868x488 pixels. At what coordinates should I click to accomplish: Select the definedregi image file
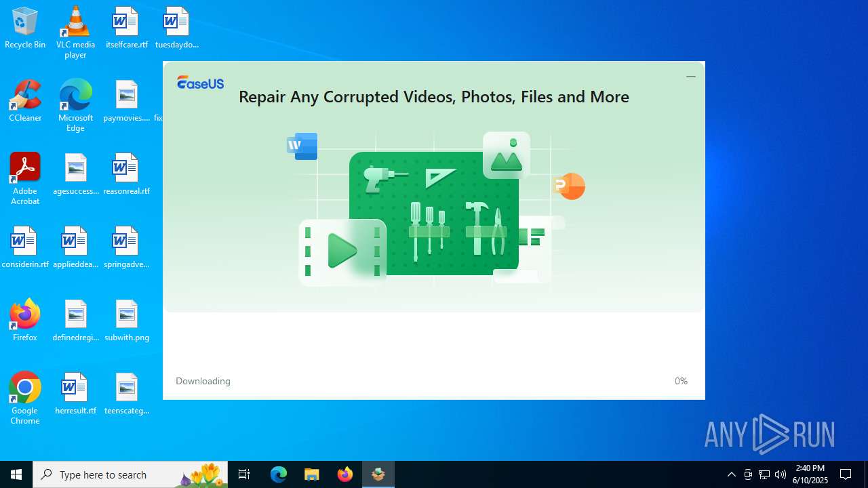75,321
